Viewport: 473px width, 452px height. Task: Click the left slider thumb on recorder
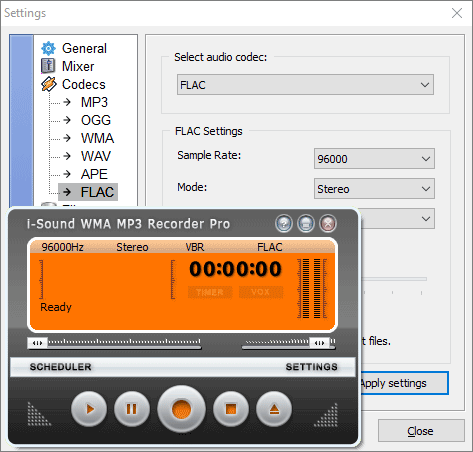coord(38,343)
